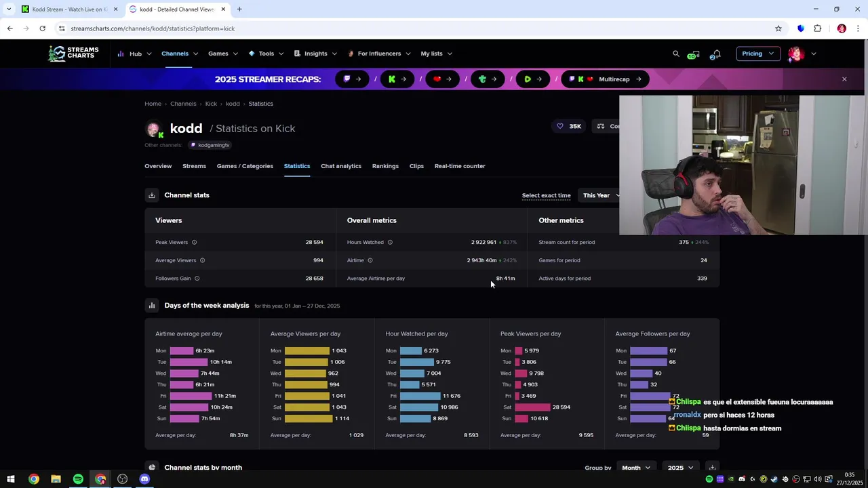Open the 2025 year selector dropdown
This screenshot has width=868, height=488.
click(x=680, y=468)
